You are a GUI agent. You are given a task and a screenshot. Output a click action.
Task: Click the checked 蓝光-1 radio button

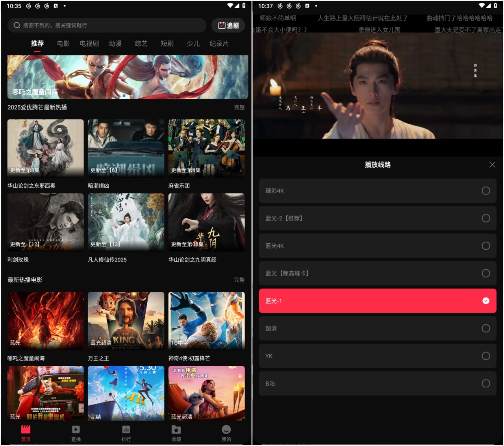click(486, 301)
